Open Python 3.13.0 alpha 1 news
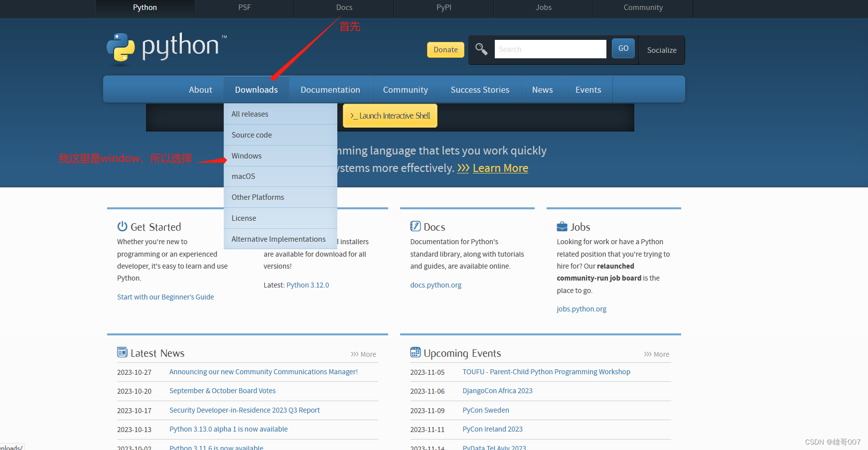This screenshot has height=450, width=868. click(x=228, y=429)
